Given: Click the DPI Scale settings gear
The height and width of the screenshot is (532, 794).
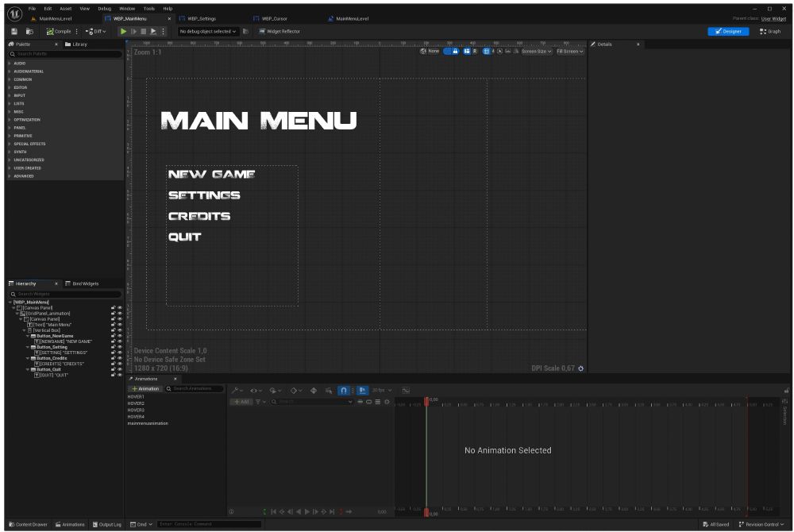Looking at the screenshot, I should pyautogui.click(x=581, y=368).
